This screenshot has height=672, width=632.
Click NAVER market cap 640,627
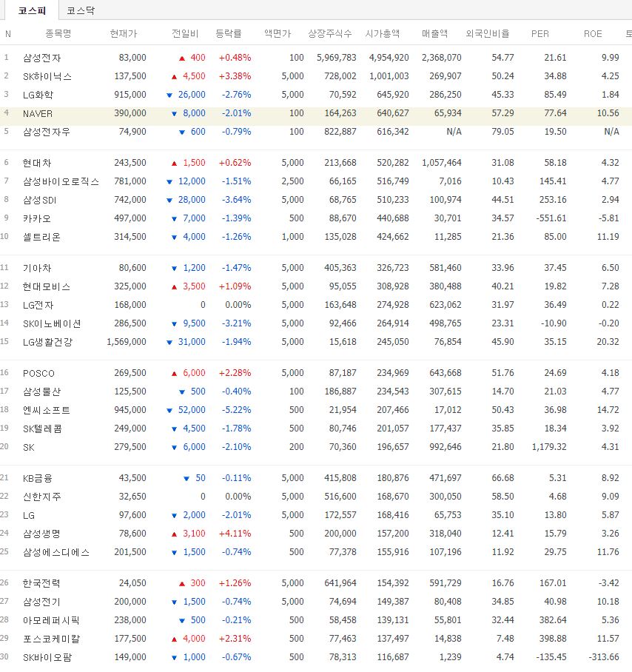[392, 113]
